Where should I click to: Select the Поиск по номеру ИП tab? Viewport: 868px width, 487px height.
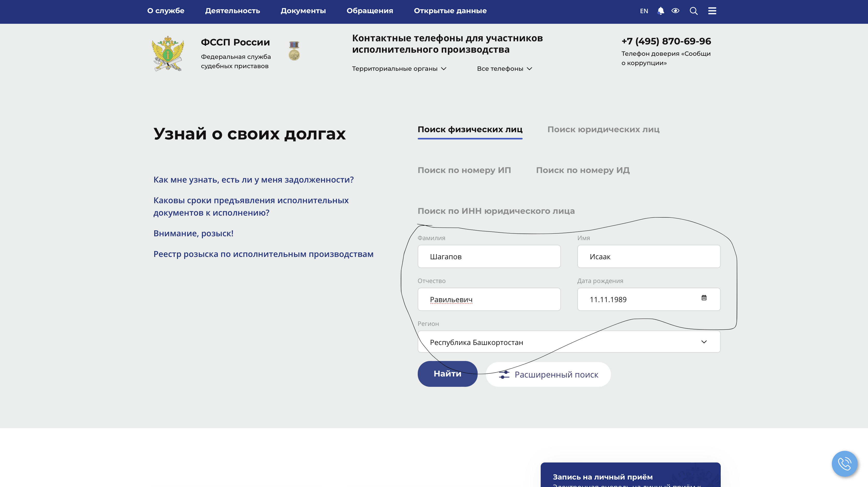[x=464, y=170]
